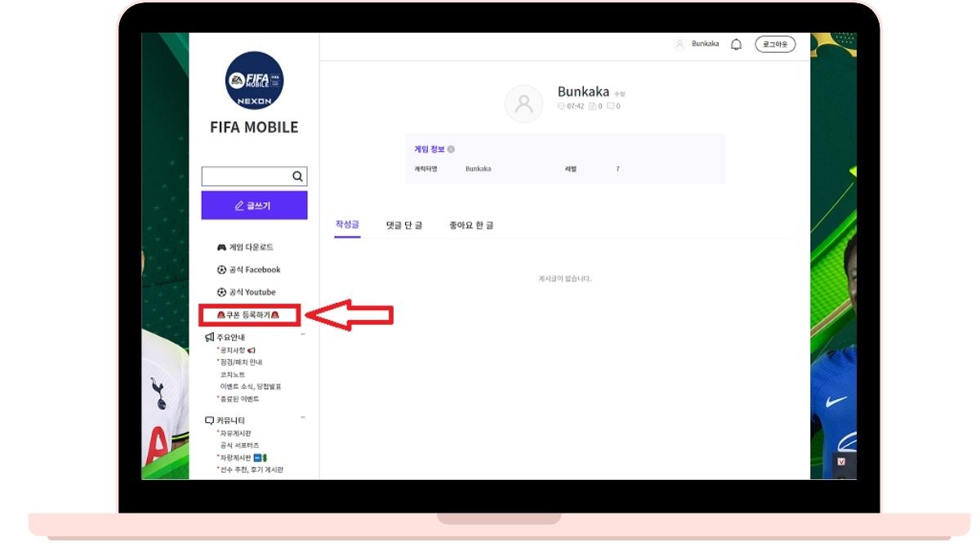Click the 로그아웃 logout button
The height and width of the screenshot is (551, 980).
(x=775, y=44)
